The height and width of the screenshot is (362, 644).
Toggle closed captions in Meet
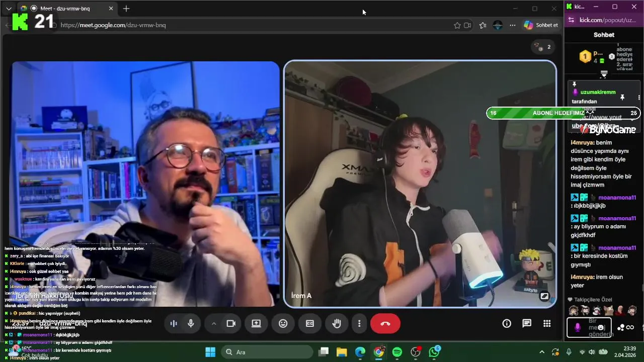pos(310,324)
